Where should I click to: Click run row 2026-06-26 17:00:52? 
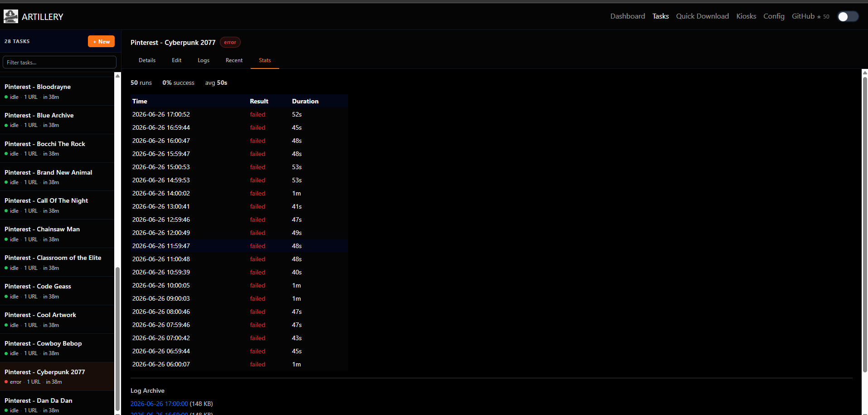239,114
